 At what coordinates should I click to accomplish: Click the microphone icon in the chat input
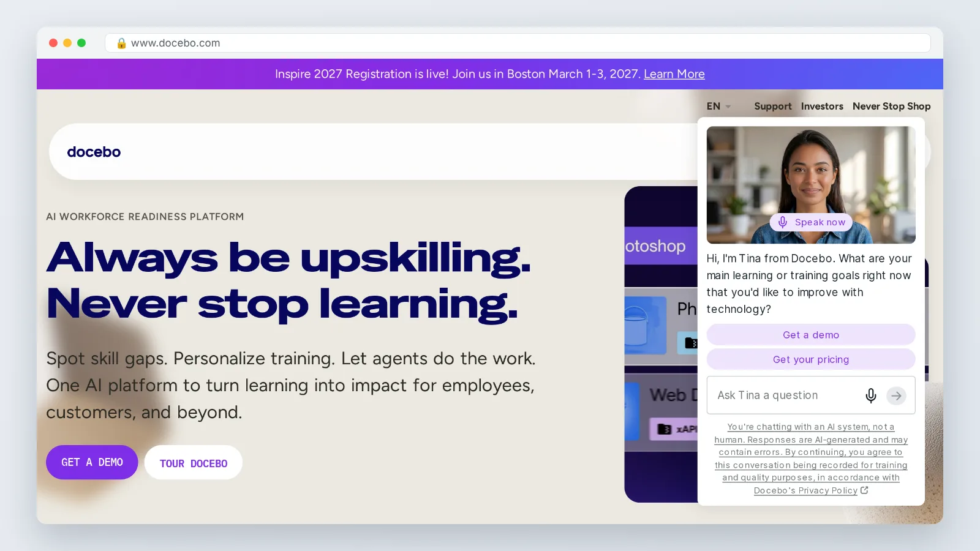[x=870, y=395]
